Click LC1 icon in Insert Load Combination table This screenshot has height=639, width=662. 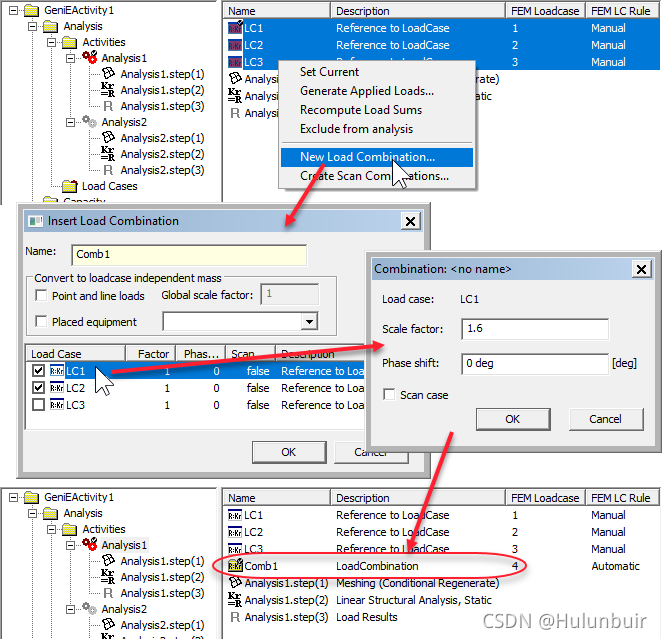(57, 371)
